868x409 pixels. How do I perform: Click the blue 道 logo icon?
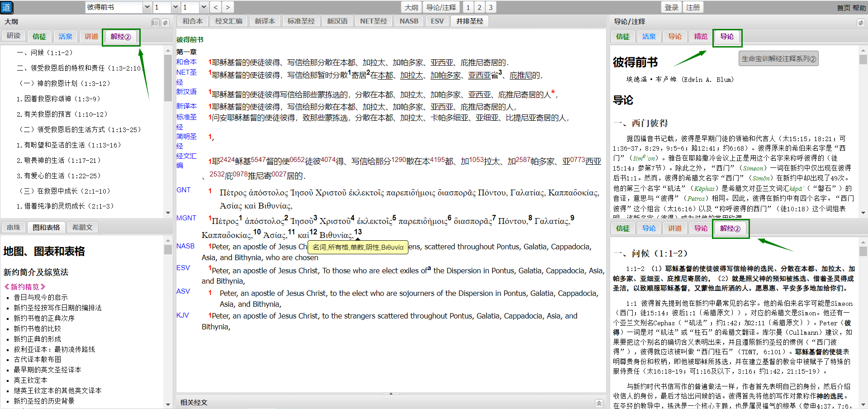pyautogui.click(x=6, y=7)
